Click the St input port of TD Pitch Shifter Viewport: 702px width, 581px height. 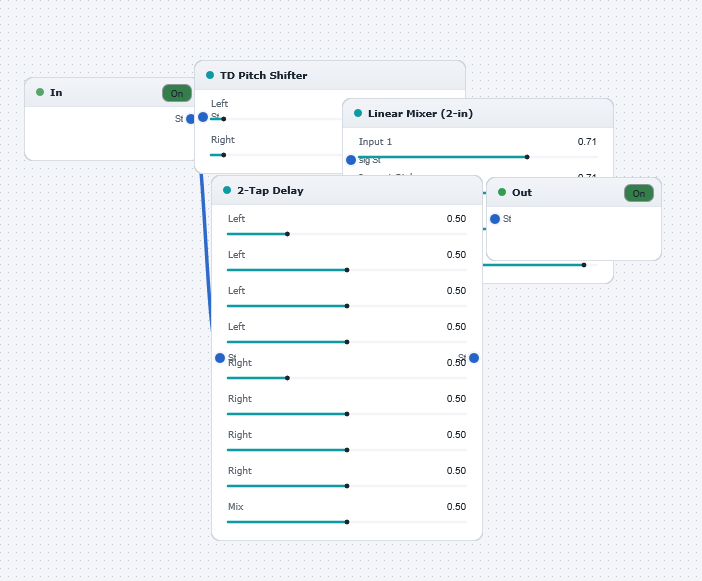[x=203, y=117]
